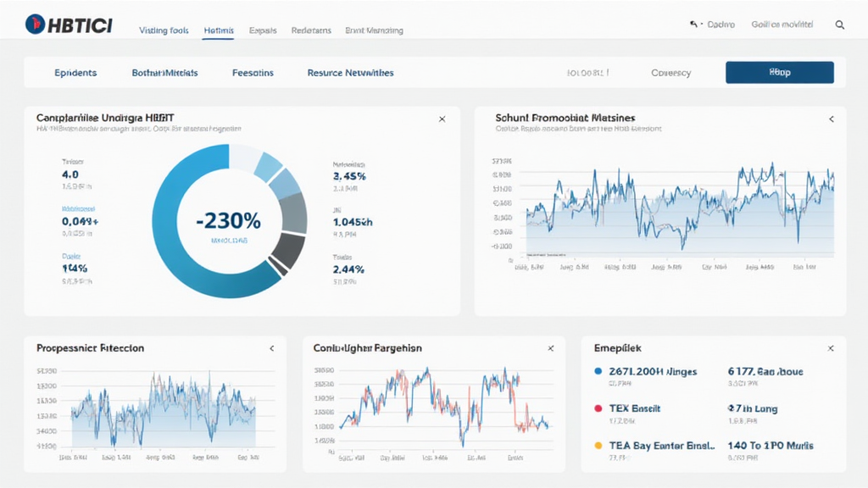Screen dimensions: 868x488
Task: Collapse the Schunl Fromoobiat Matsines panel chevron
Action: [831, 119]
